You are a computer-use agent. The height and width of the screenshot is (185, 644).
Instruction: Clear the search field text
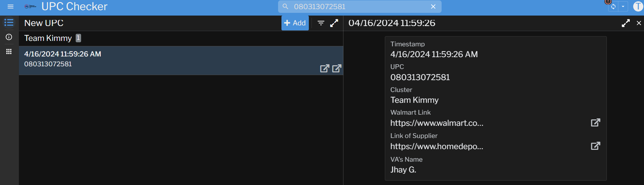click(433, 6)
